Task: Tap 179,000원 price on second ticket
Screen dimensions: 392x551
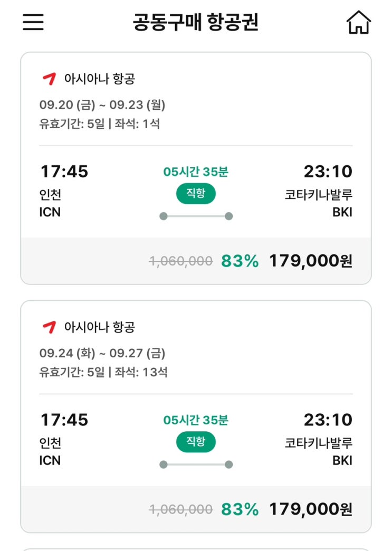Action: [311, 509]
